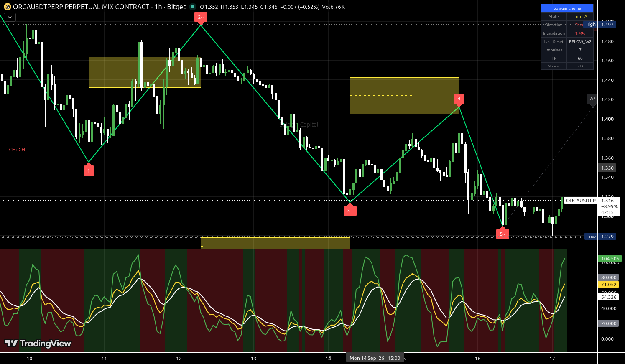This screenshot has height=364, width=625.
Task: Click the High 1.497 price label
Action: [x=600, y=25]
